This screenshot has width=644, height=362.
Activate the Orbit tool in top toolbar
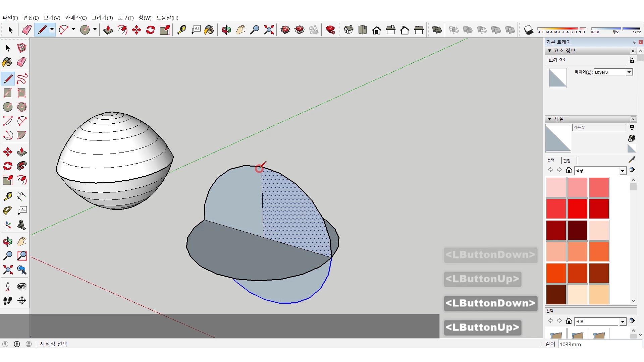(x=226, y=30)
